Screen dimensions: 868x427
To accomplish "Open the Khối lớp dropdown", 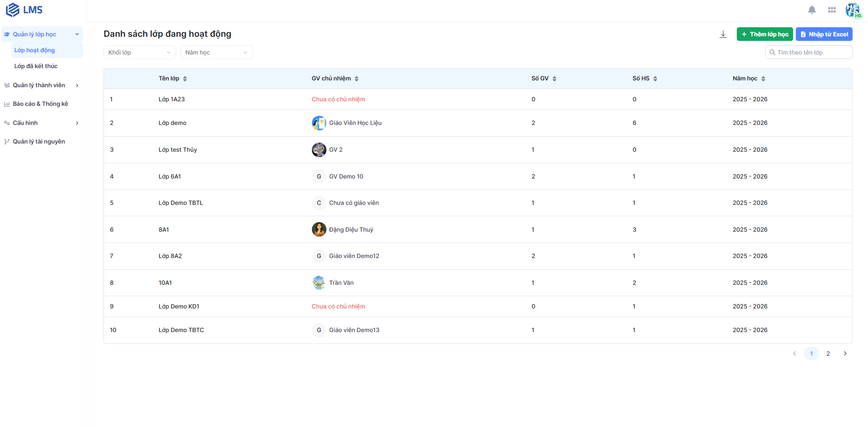I will pyautogui.click(x=139, y=52).
